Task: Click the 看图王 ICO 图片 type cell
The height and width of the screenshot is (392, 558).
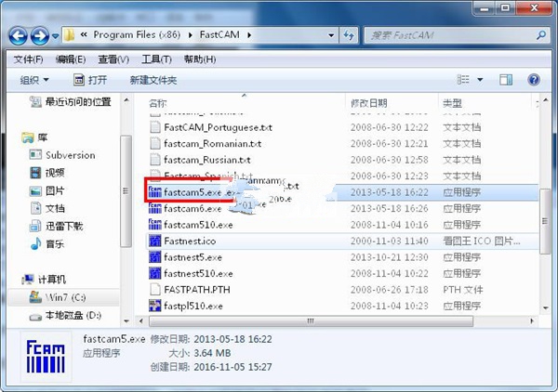Action: coord(482,241)
